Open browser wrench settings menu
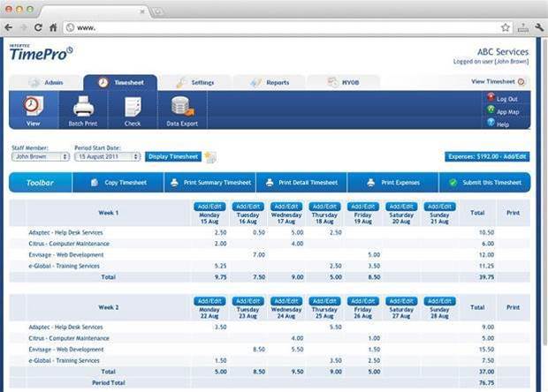Viewport: 548px width, 392px height. click(x=539, y=27)
